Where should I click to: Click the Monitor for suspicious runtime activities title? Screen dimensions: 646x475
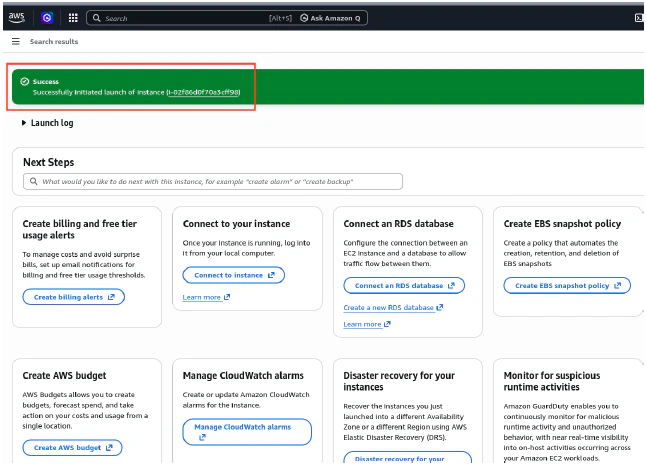pyautogui.click(x=552, y=381)
